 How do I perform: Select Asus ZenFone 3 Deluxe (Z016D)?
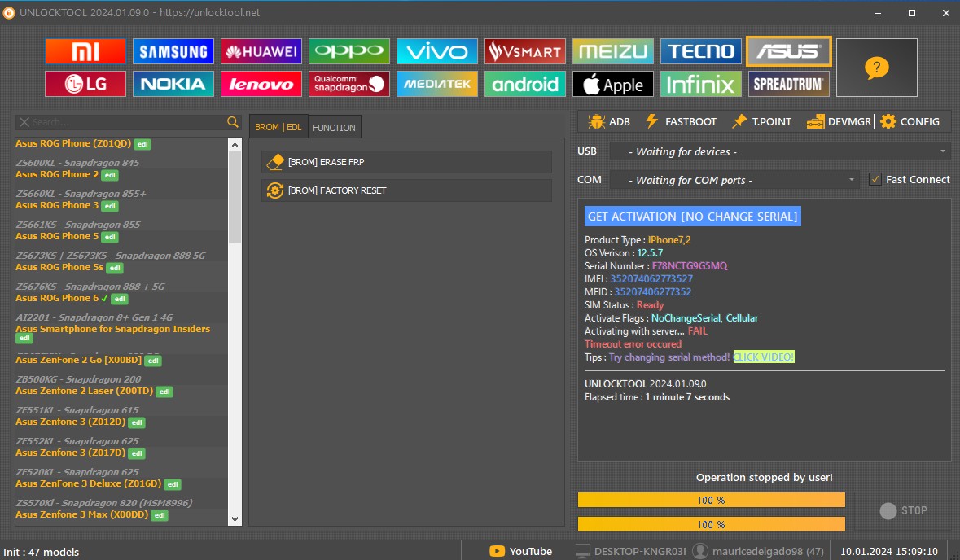(x=88, y=483)
